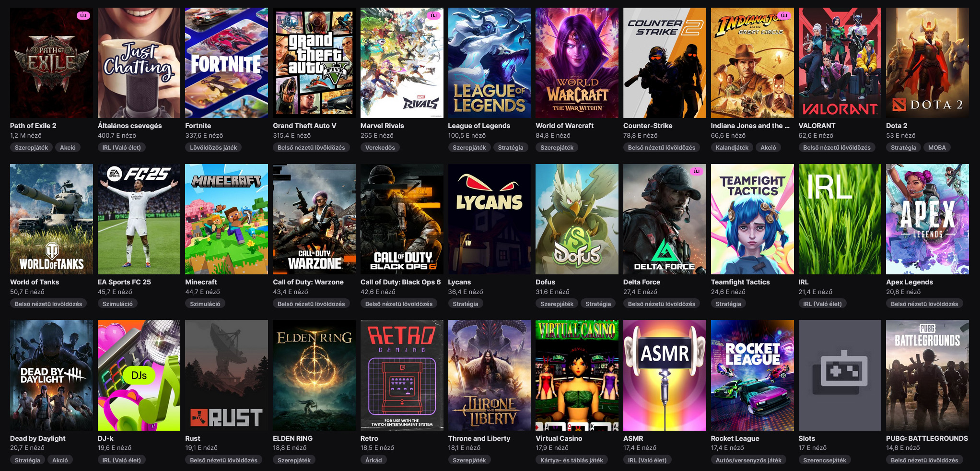The width and height of the screenshot is (980, 471).
Task: Click the Kártya- és táblás játék tag
Action: pyautogui.click(x=572, y=460)
